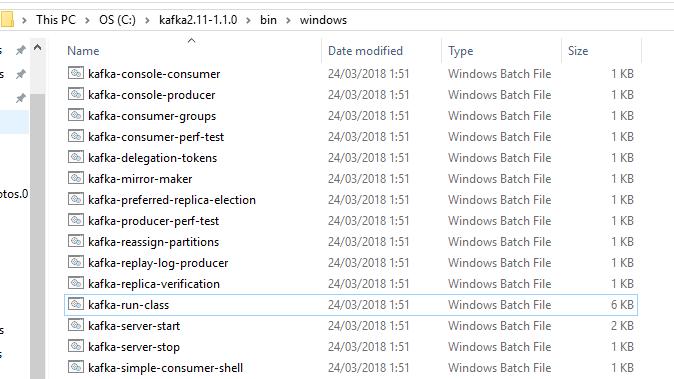Screen dimensions: 674x379
Task: Select the kafka-console-consumer batch file icon
Action: (76, 73)
